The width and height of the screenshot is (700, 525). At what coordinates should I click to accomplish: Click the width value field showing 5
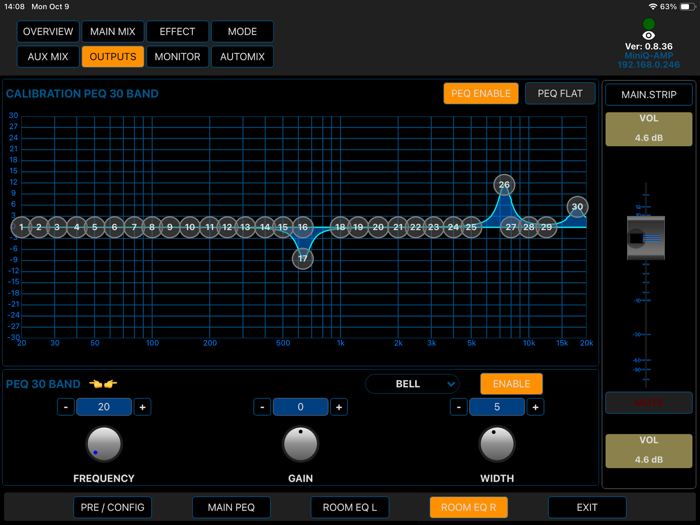(497, 407)
